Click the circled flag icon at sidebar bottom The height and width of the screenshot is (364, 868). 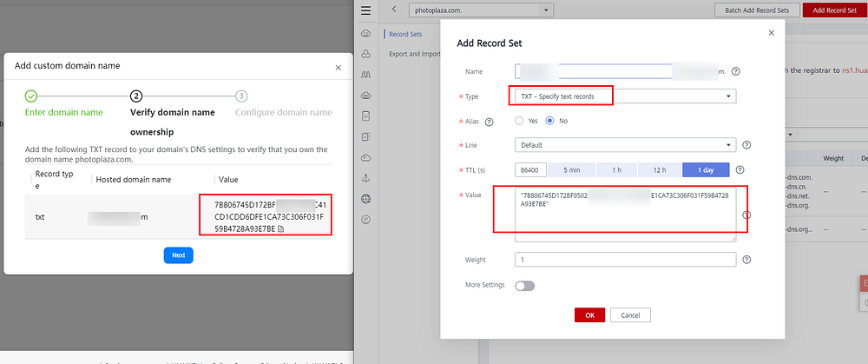[365, 220]
